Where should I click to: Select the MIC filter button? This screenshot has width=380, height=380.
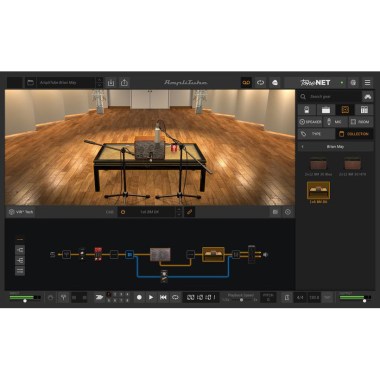pos(335,122)
